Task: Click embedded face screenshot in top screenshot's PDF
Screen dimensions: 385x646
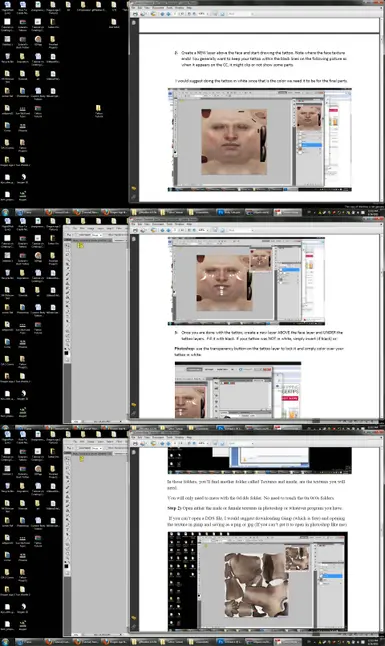Action: coord(260,140)
